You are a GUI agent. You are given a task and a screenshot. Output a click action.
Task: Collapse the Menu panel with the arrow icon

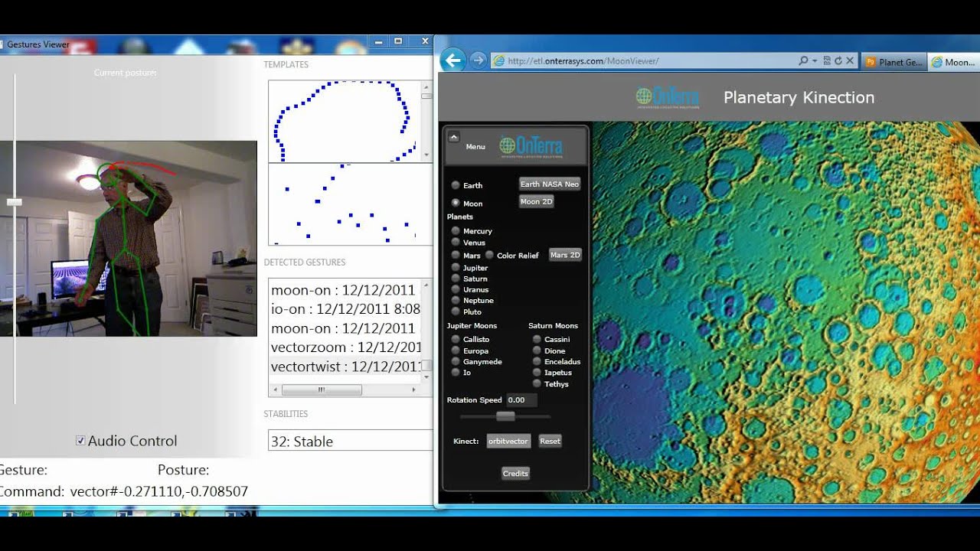[453, 137]
